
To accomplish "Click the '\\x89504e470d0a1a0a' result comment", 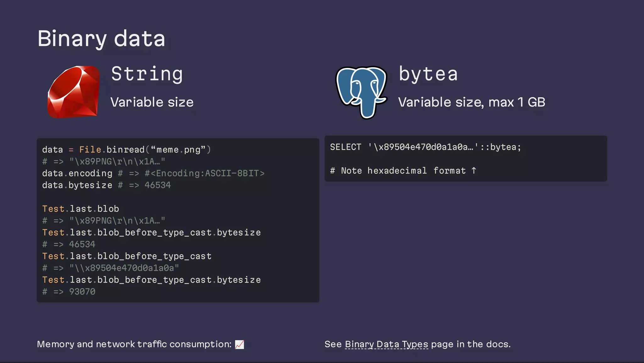I will pos(110,268).
